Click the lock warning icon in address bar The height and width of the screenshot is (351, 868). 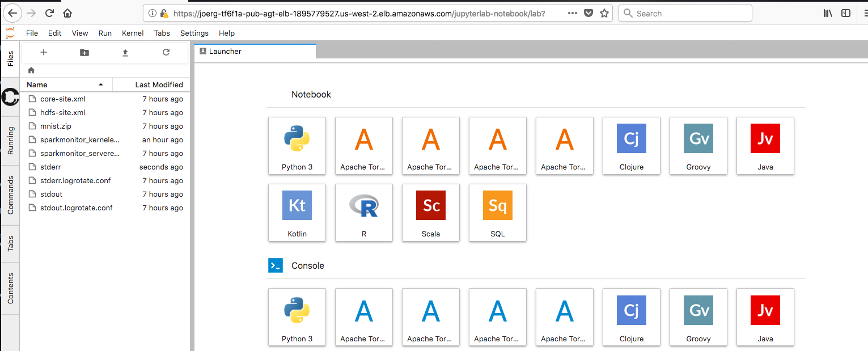pos(164,13)
